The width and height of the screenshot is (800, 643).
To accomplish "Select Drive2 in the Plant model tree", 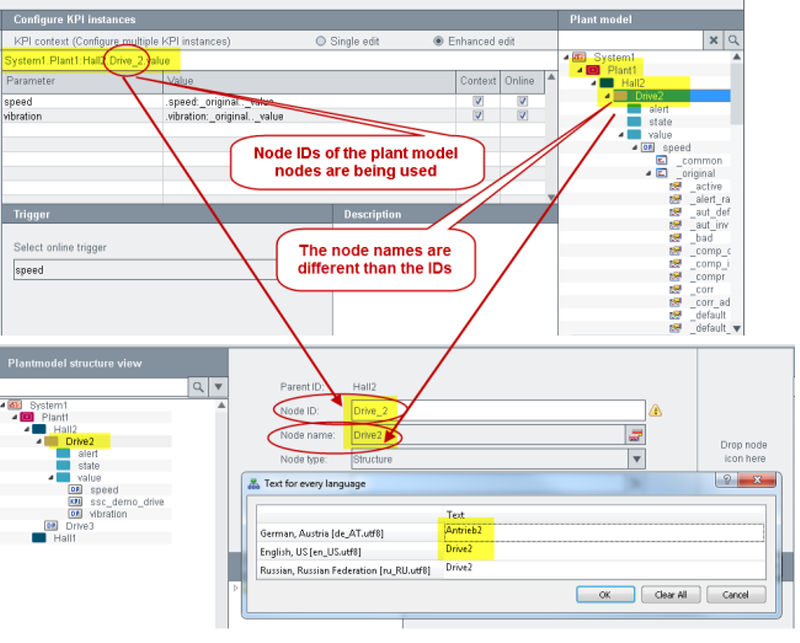I will [x=649, y=96].
